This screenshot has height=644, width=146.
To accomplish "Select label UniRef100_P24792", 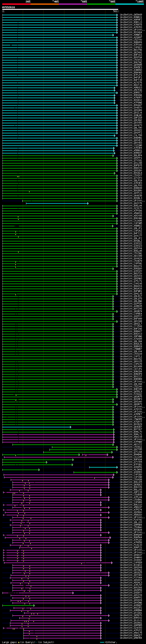I will 131,520.
